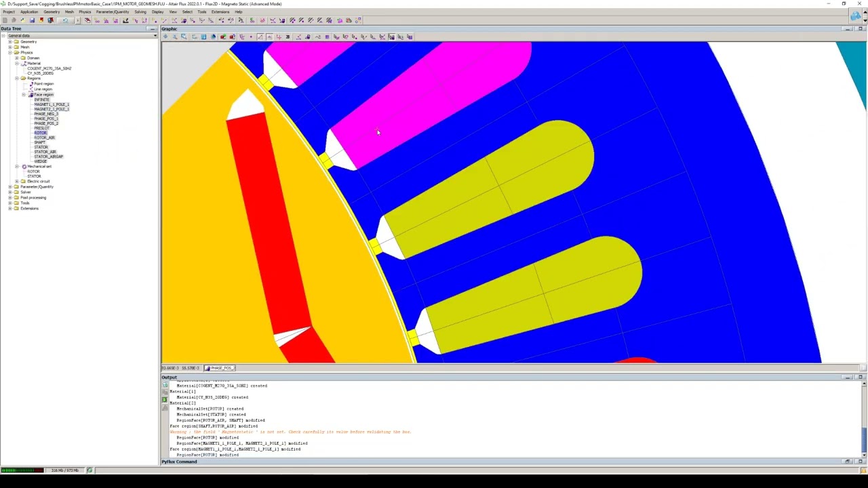The height and width of the screenshot is (488, 868).
Task: Select SHAFT face region
Action: click(39, 142)
